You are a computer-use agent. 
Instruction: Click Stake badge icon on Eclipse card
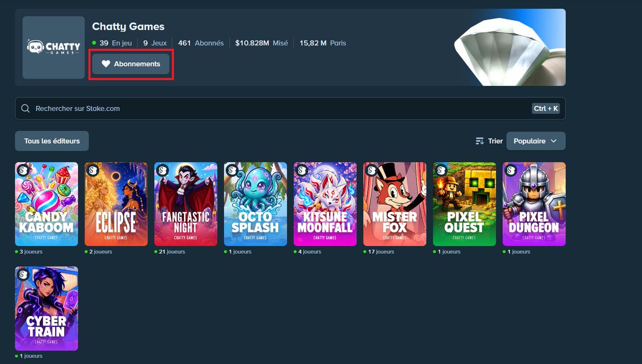click(x=93, y=171)
